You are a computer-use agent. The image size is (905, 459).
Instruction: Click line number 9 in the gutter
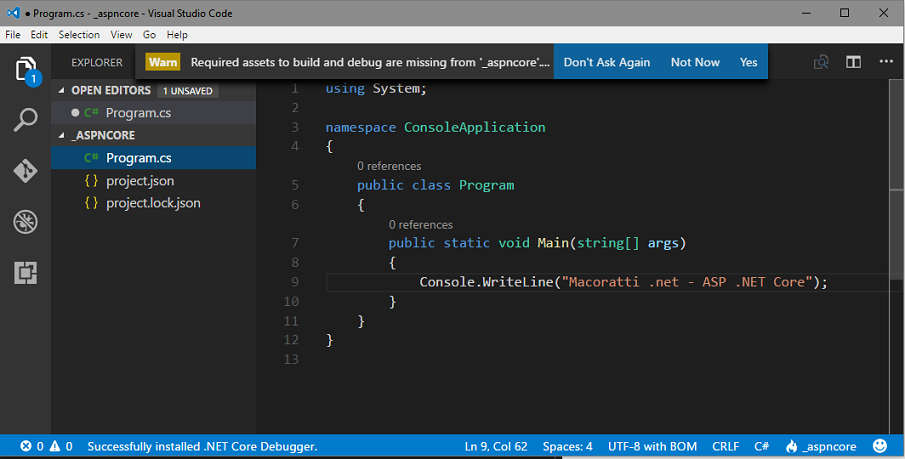(295, 282)
